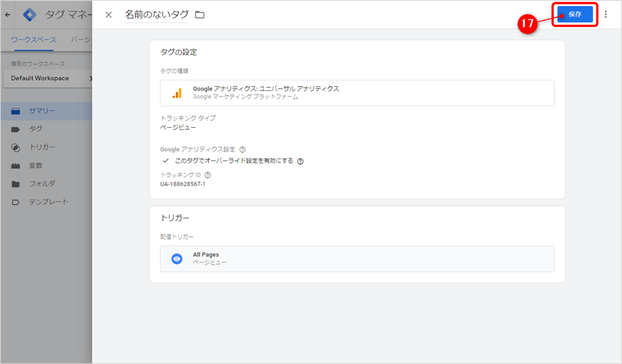The image size is (622, 364).
Task: Toggle このタグでオーバーライド設定を有効にする checkmark
Action: click(166, 160)
